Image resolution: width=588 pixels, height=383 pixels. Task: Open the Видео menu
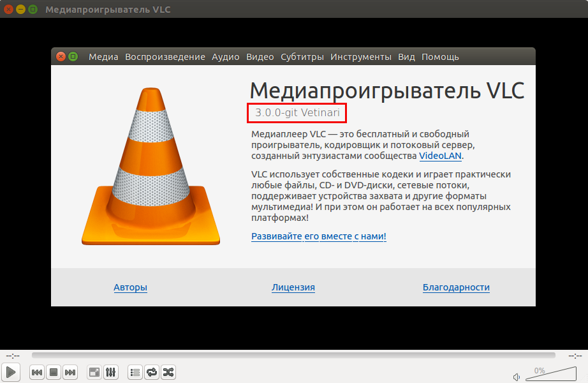pos(260,57)
